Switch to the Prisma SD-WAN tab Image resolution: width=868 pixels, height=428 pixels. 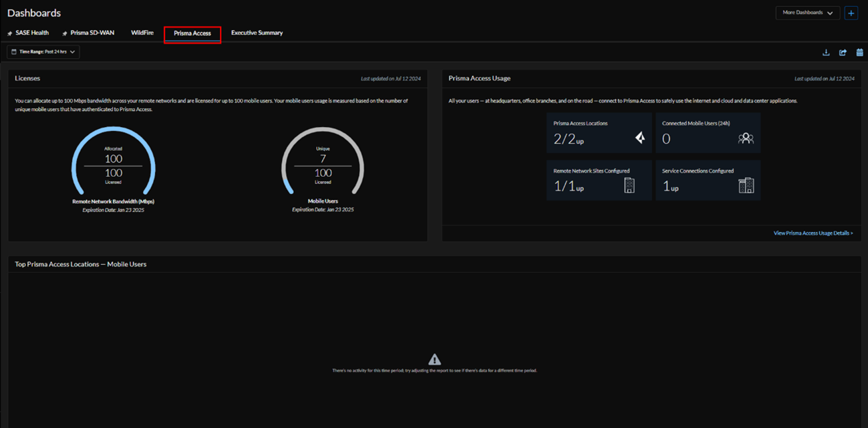92,33
